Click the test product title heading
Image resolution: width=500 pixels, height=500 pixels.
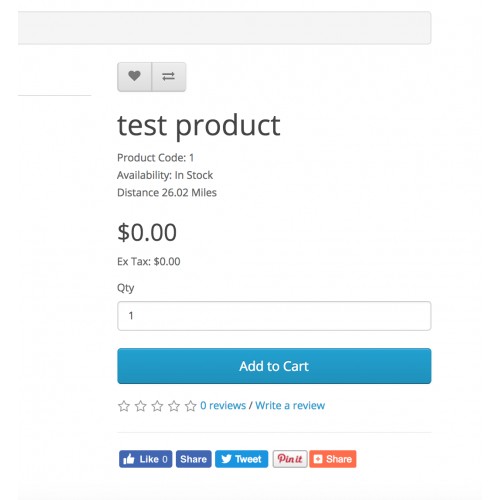(x=199, y=126)
